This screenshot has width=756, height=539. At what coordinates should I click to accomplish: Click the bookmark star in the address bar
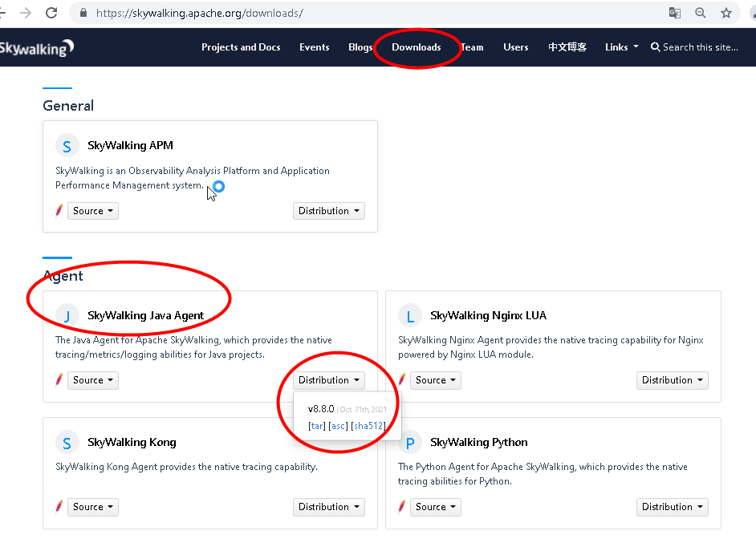726,14
